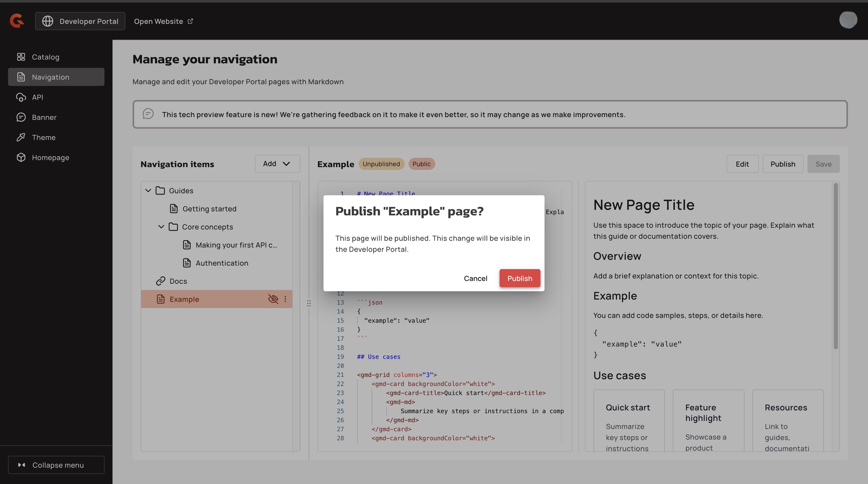This screenshot has width=868, height=484.
Task: Cancel the publish dialog
Action: (475, 278)
